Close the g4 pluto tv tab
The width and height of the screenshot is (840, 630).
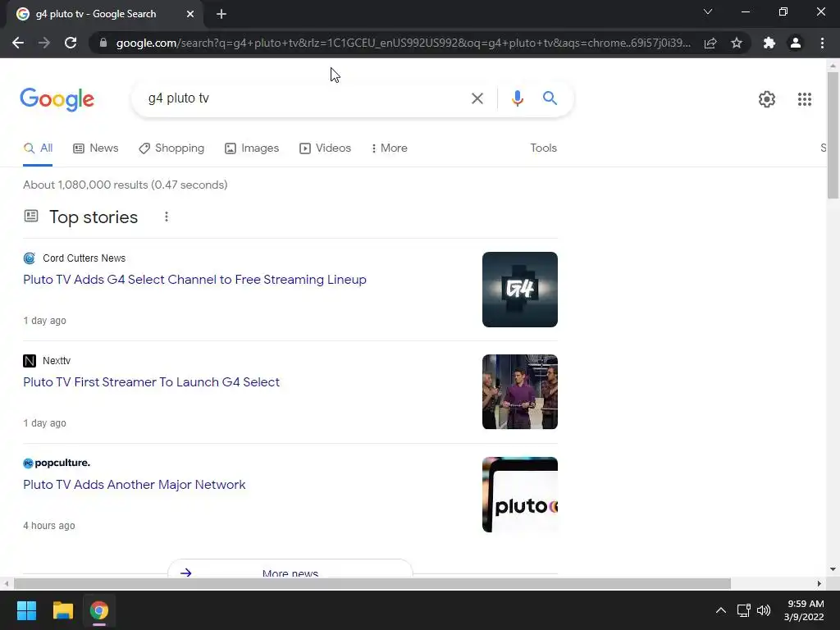[x=190, y=14]
